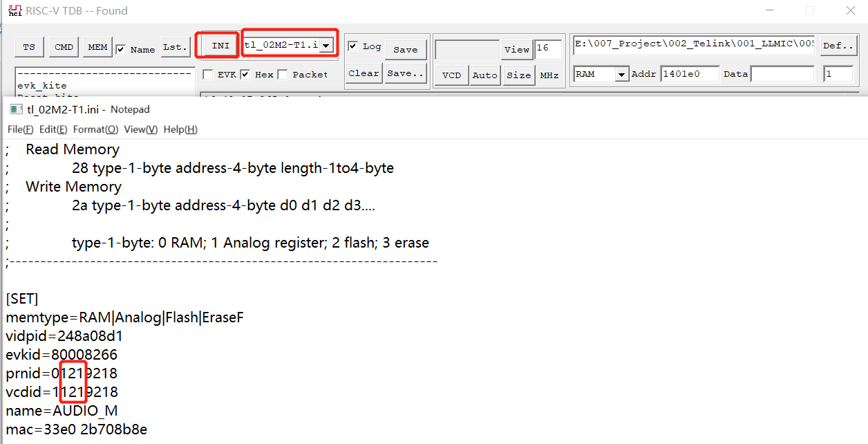
Task: Open the Format menu in Notepad
Action: pos(95,129)
